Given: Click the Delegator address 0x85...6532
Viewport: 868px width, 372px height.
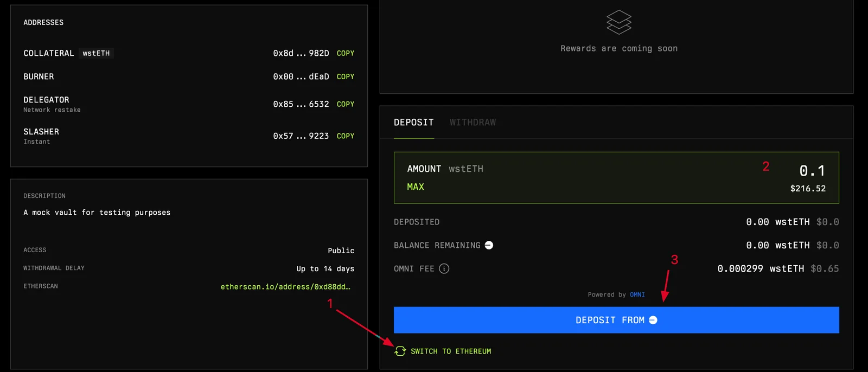Looking at the screenshot, I should point(301,104).
